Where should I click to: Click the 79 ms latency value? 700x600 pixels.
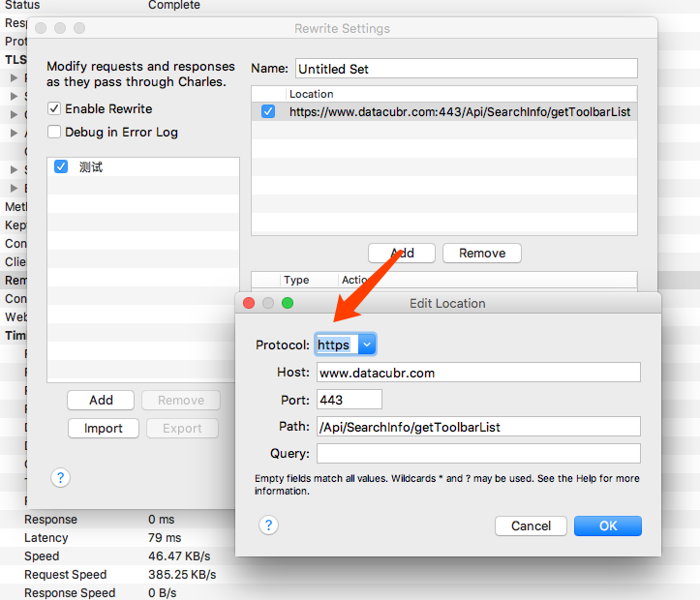pyautogui.click(x=165, y=537)
